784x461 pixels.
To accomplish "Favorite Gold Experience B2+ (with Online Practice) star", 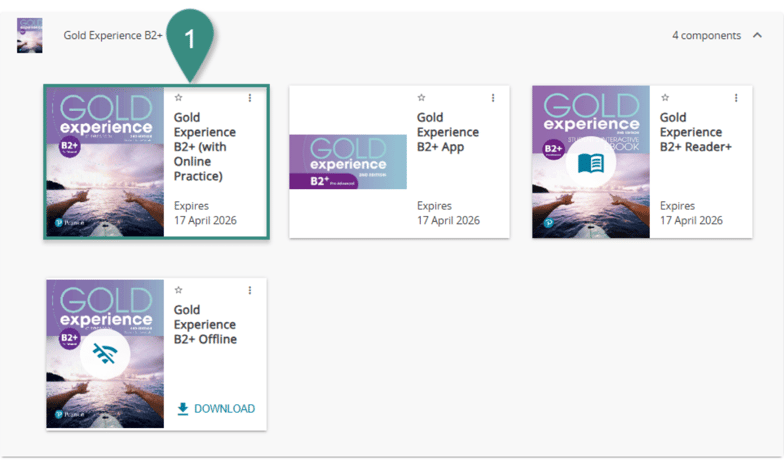I will (178, 98).
